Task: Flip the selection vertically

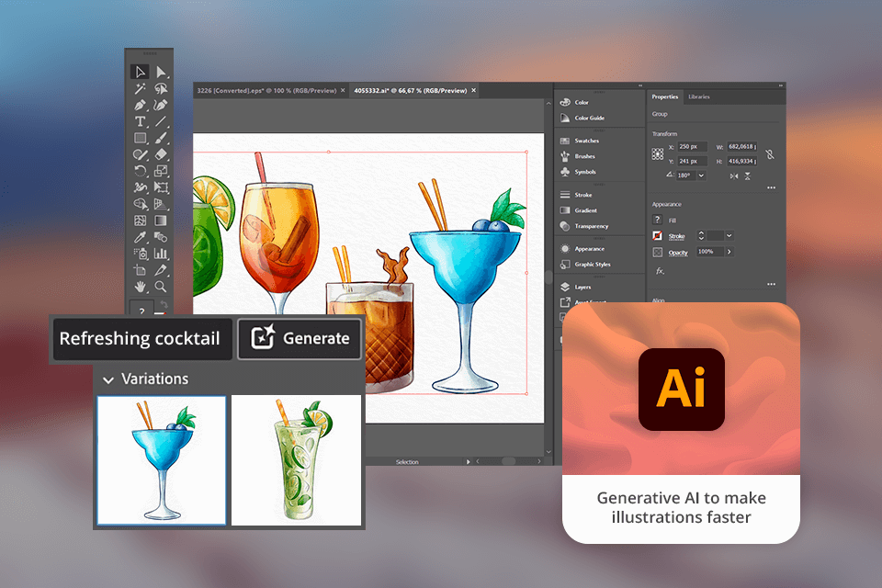Action: (x=748, y=176)
